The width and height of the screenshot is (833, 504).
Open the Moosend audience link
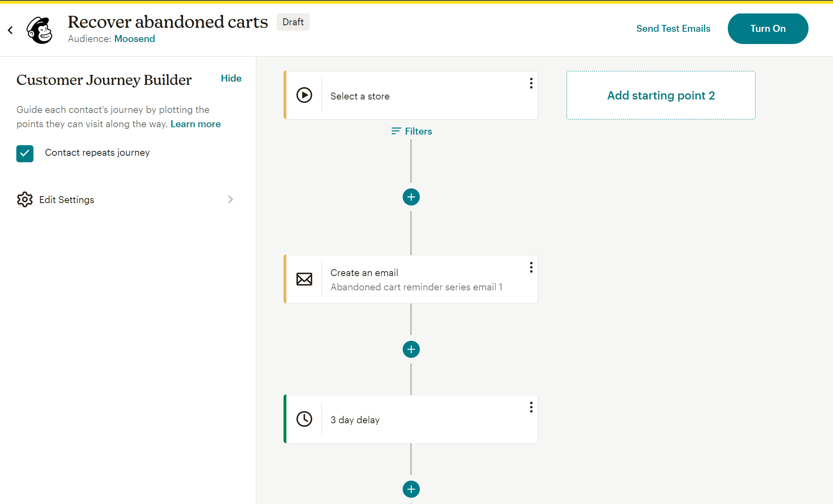(x=135, y=39)
